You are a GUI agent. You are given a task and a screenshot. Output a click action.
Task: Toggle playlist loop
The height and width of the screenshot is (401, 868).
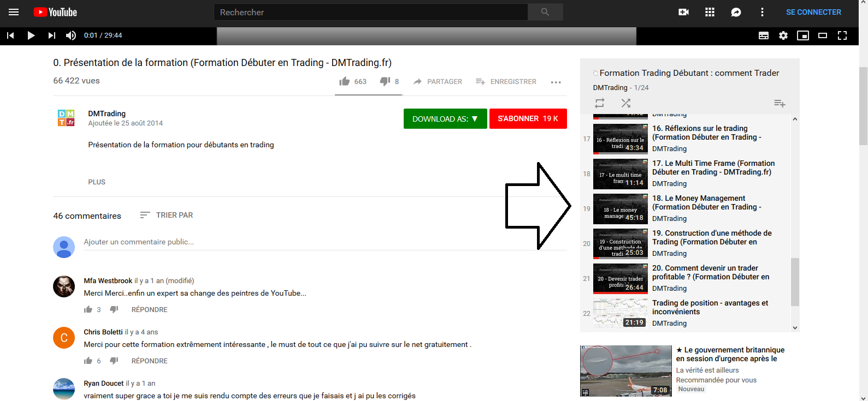[600, 103]
